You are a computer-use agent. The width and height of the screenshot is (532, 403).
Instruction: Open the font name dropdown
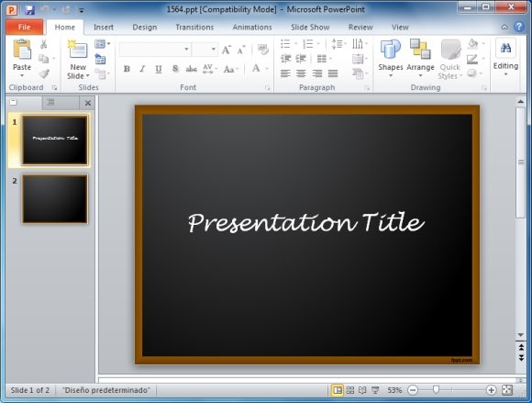click(186, 50)
